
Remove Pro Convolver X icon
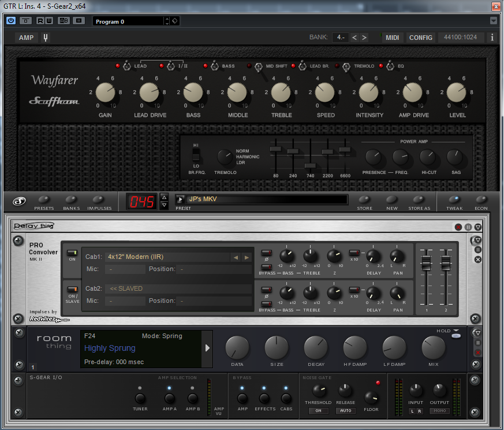point(478,260)
